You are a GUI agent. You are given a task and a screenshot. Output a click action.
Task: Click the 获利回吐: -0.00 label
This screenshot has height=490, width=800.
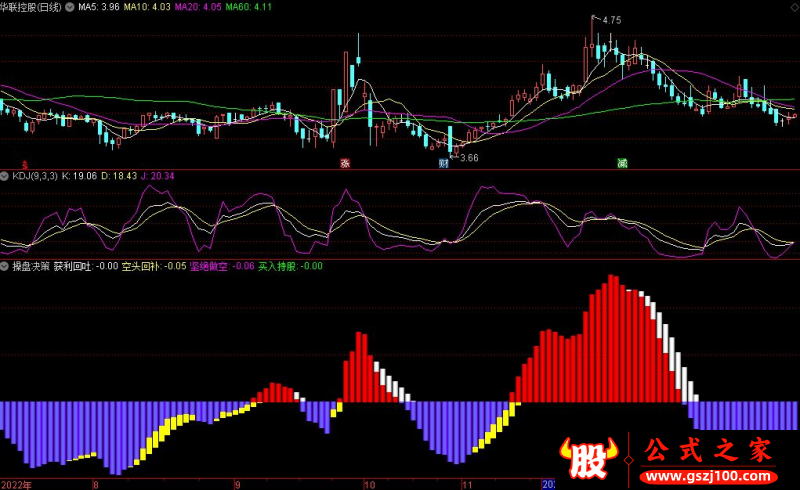86,266
